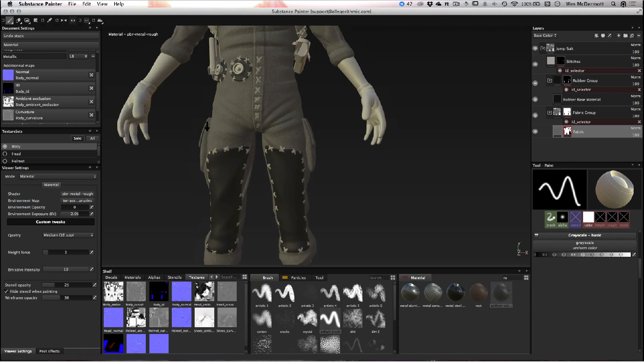The image size is (644, 362).
Task: Remove the Normal additional map
Action: pos(91,75)
